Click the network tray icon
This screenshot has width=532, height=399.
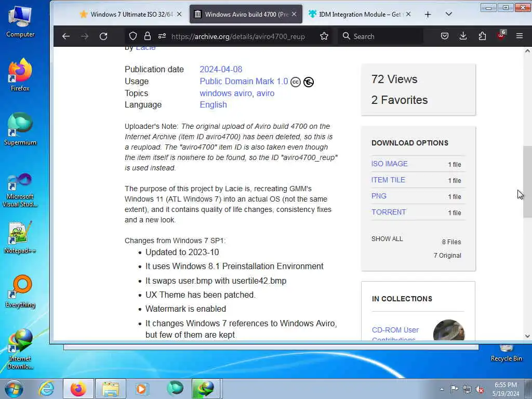pos(467,390)
